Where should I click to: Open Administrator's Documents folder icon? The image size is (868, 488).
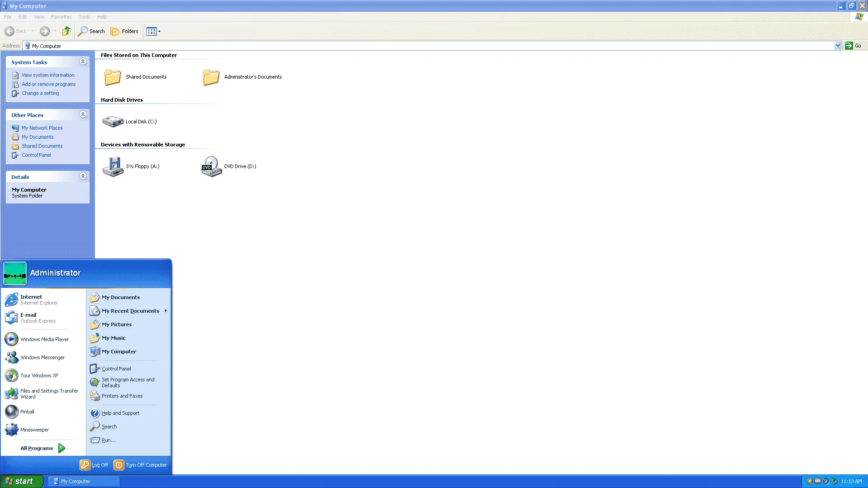211,77
